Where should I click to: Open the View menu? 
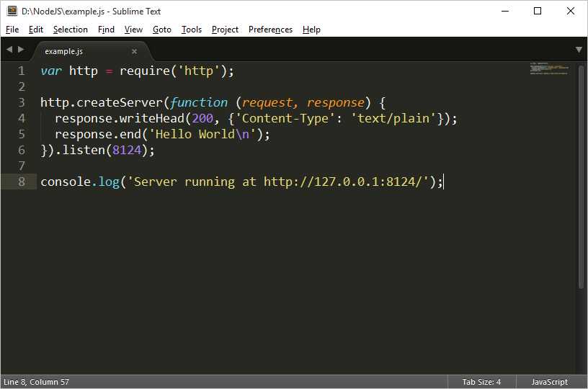coord(133,30)
